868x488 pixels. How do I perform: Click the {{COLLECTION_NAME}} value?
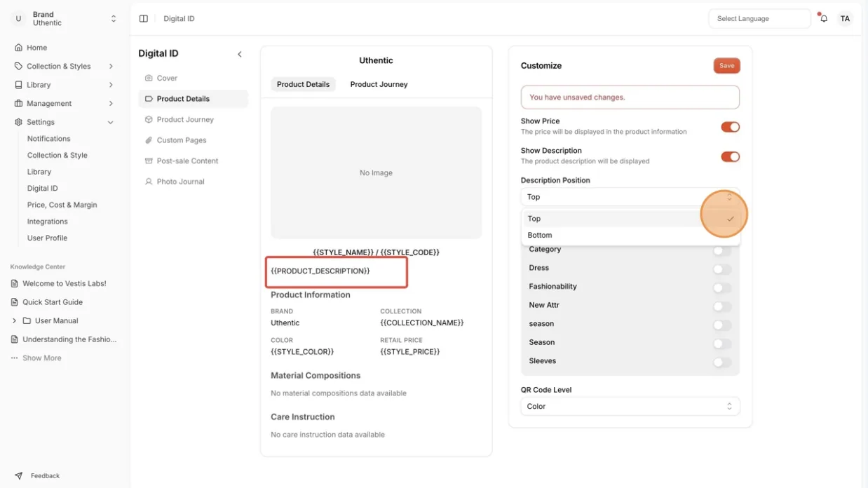click(422, 323)
